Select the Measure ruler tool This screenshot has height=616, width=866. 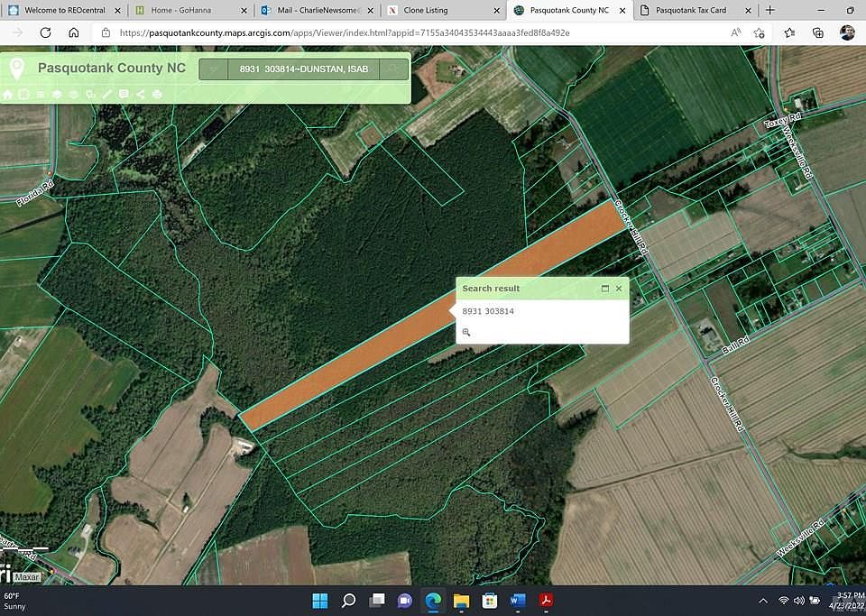(107, 94)
